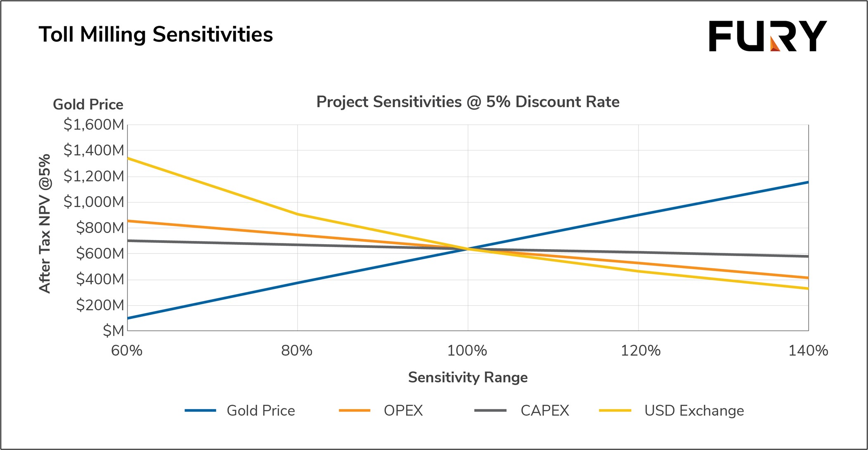Click the gray CAPEX legend line marker
868x450 pixels.
pos(490,410)
